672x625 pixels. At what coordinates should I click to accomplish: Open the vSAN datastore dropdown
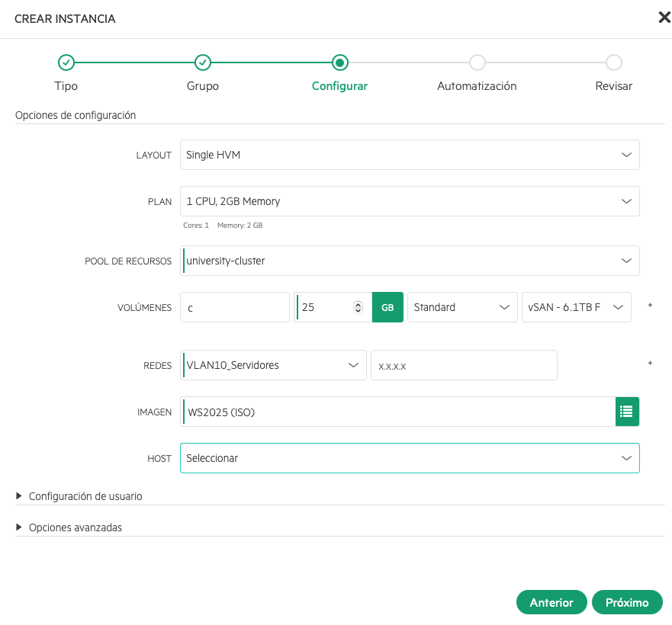click(576, 306)
